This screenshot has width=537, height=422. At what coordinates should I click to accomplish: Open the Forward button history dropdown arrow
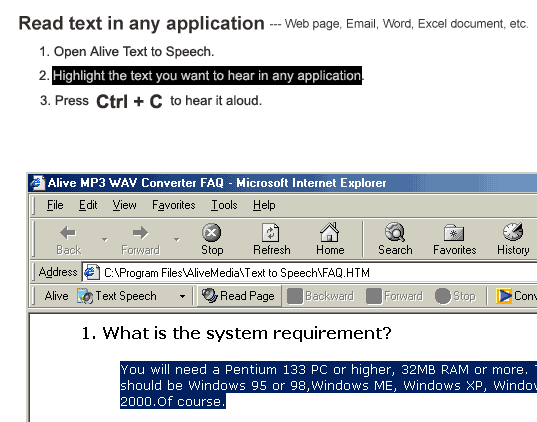click(x=177, y=239)
